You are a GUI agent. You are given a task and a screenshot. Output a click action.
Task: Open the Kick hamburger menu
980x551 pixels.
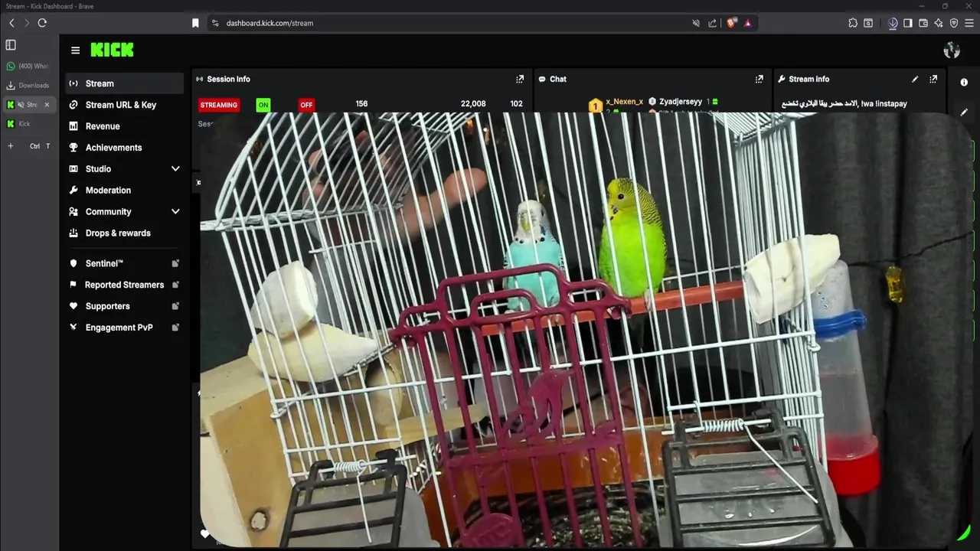[x=75, y=51]
